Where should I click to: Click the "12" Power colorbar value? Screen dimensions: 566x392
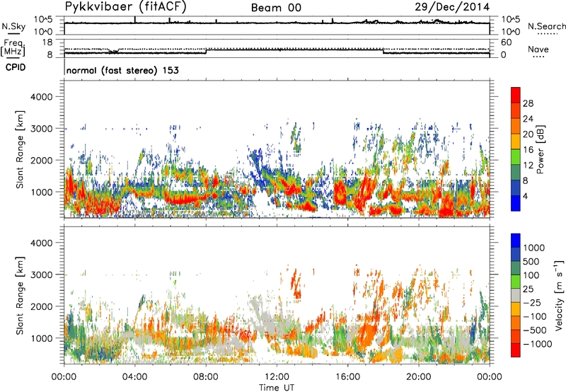point(528,166)
